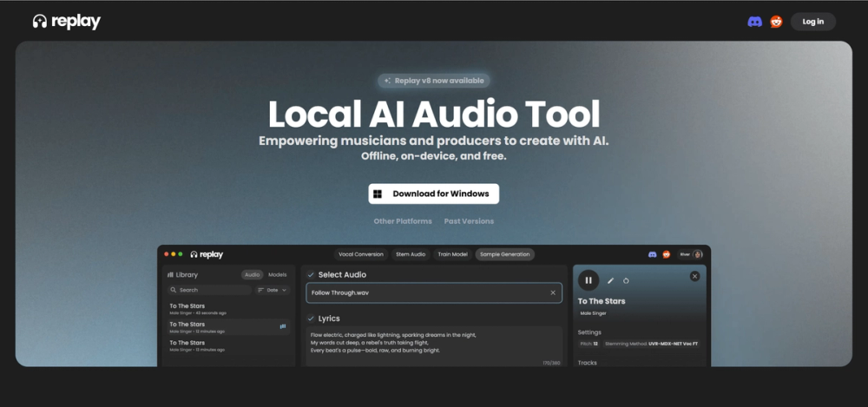
Task: Clear the Follow Through.wav selection with the X
Action: click(552, 293)
